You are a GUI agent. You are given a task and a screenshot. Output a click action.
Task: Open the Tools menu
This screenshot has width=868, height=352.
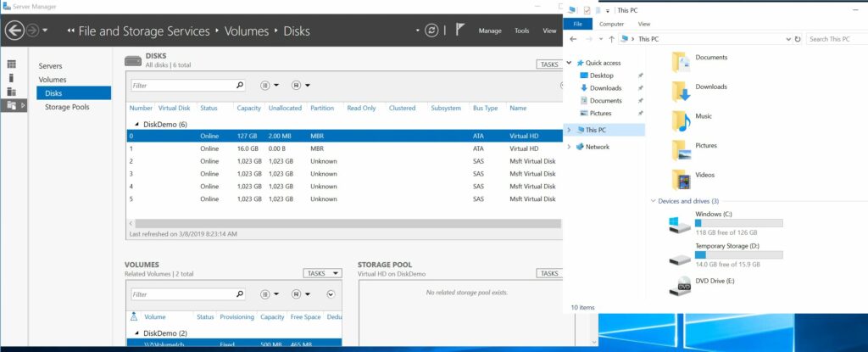pyautogui.click(x=522, y=31)
